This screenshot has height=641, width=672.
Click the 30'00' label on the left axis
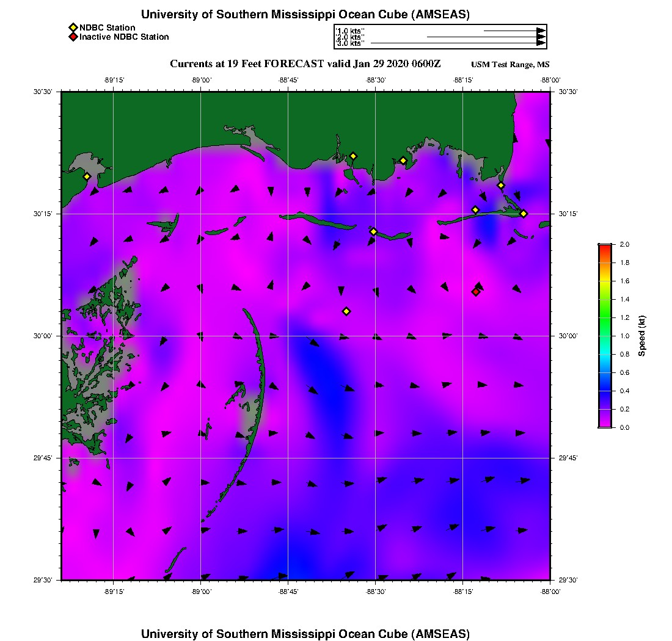[x=43, y=336]
